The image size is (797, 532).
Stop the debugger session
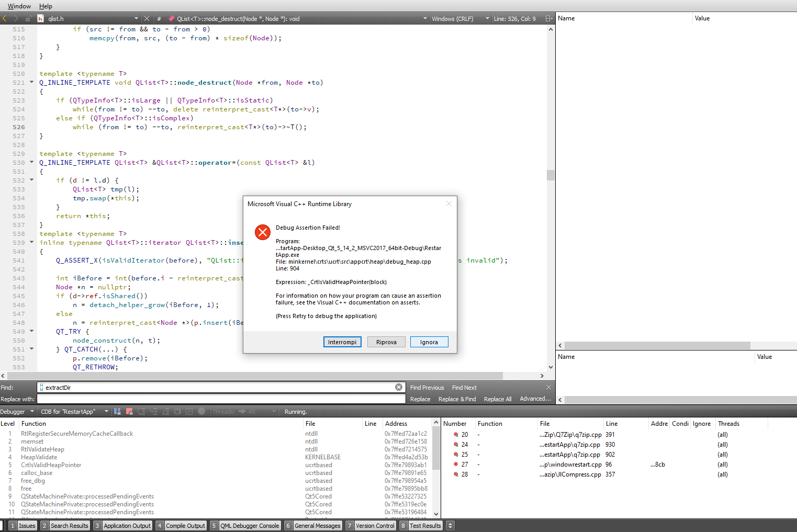tap(129, 412)
